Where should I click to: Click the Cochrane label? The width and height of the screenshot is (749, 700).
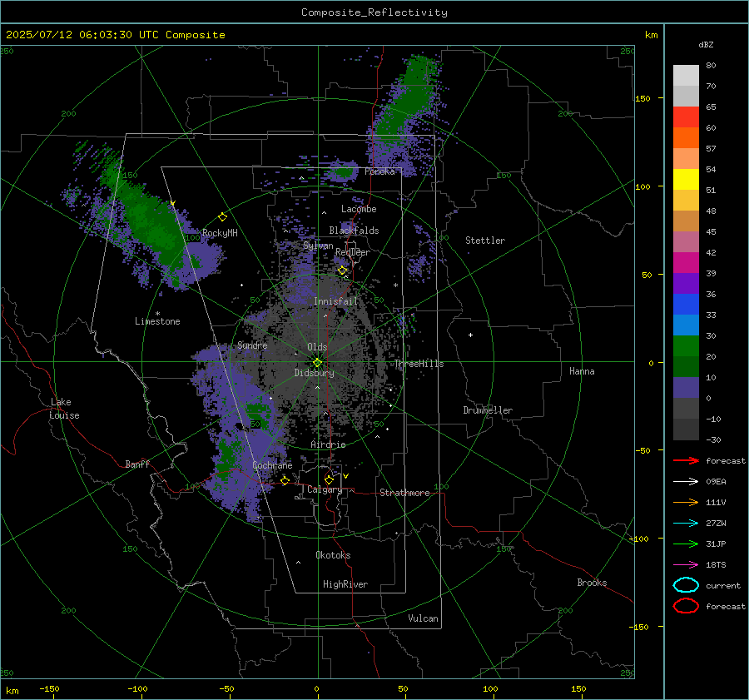click(272, 465)
